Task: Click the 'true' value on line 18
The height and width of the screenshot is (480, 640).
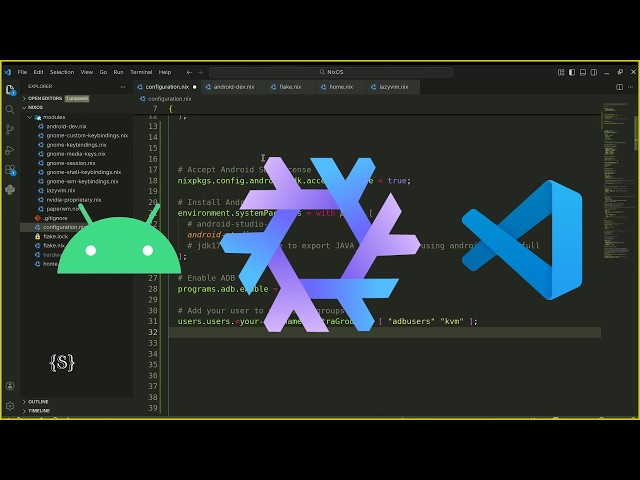Action: point(397,180)
